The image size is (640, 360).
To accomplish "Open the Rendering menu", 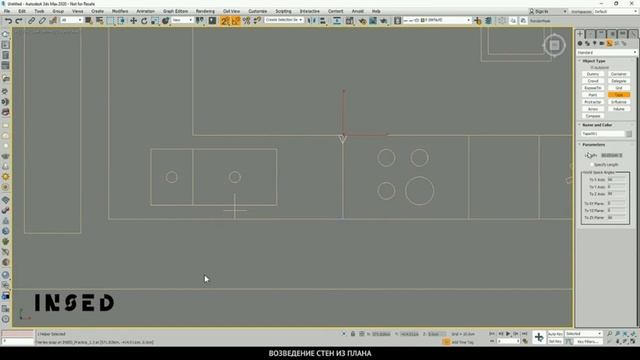I will [205, 11].
